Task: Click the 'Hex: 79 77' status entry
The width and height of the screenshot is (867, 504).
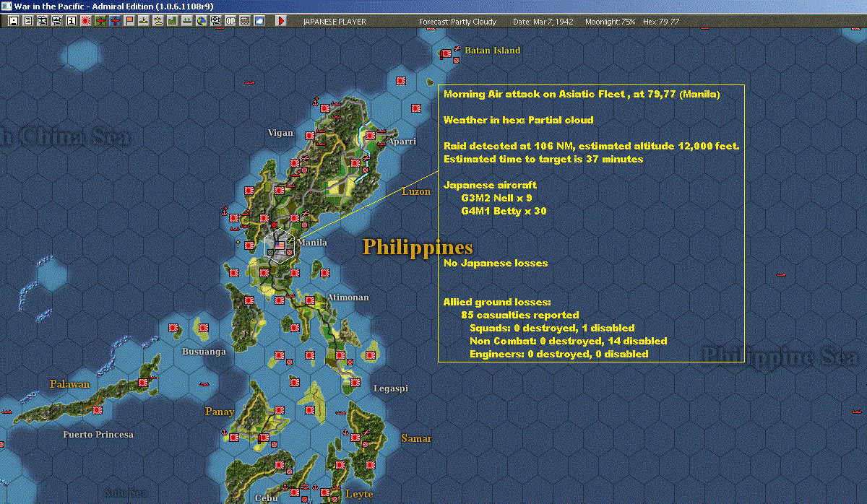Action: (x=660, y=22)
